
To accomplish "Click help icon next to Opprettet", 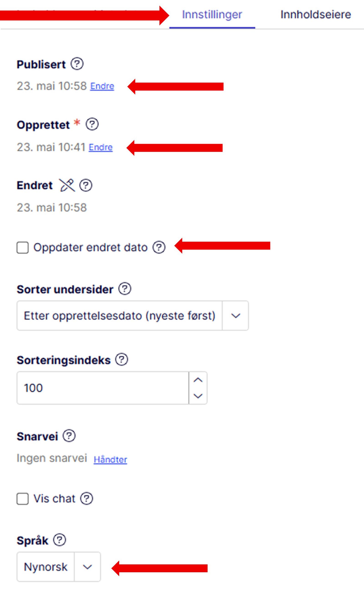I will coord(92,124).
